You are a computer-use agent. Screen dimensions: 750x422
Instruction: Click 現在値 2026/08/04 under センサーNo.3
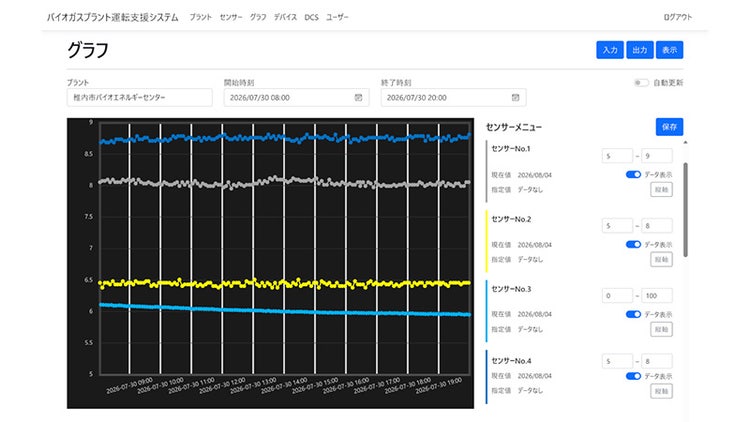click(521, 314)
